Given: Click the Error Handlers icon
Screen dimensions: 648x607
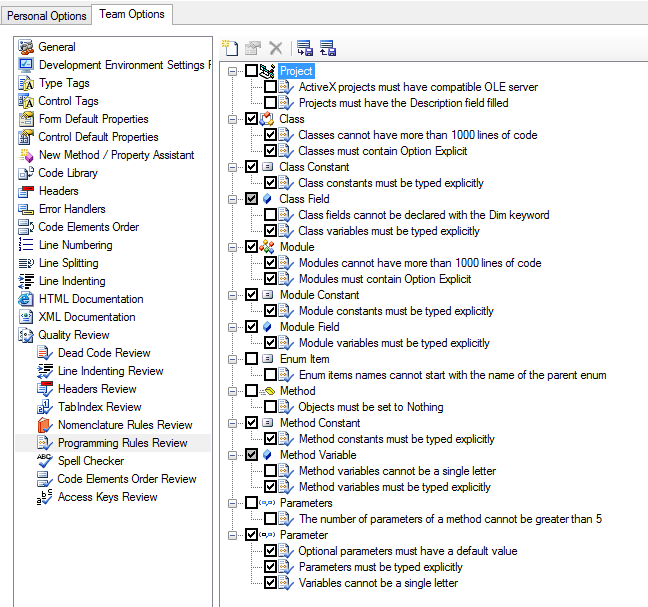Looking at the screenshot, I should [x=26, y=209].
